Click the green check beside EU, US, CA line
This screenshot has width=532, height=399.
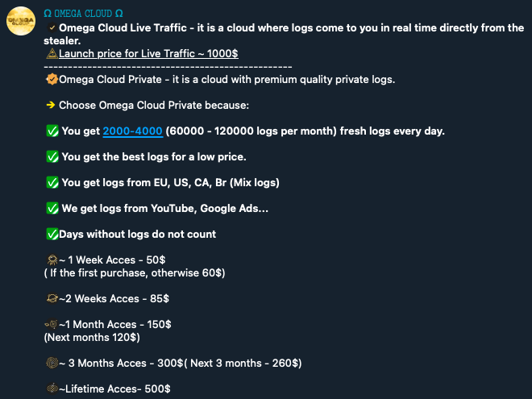coord(52,182)
